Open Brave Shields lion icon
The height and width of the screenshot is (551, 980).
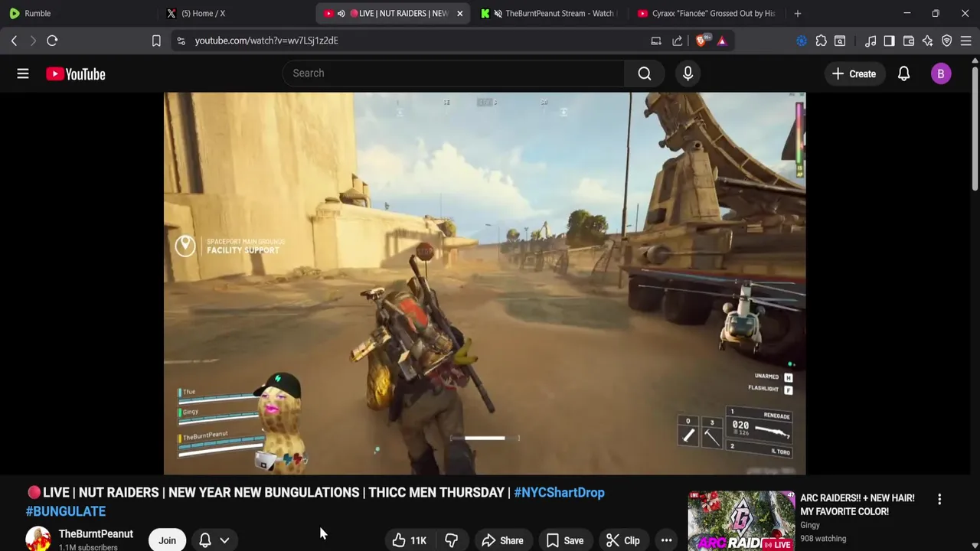(x=701, y=41)
